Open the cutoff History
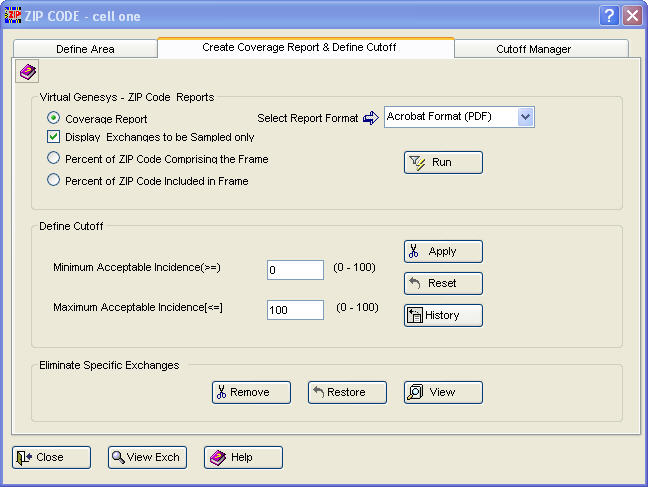Screen dimensions: 648x487 tap(443, 315)
